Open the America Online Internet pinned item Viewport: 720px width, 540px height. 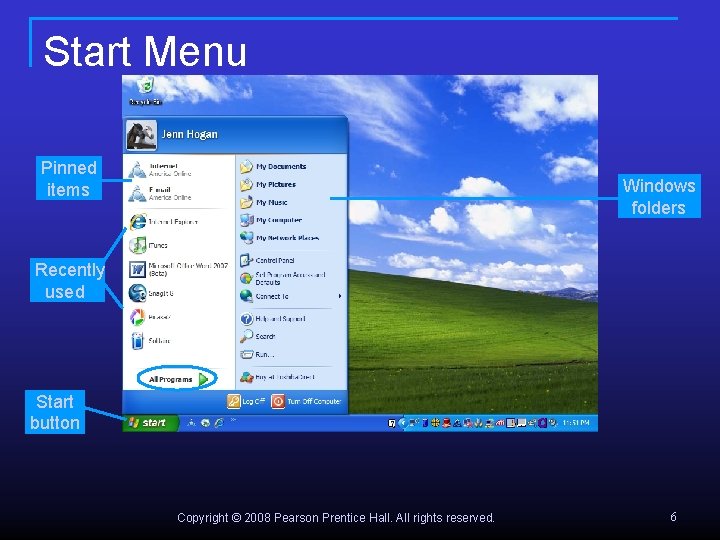point(178,169)
